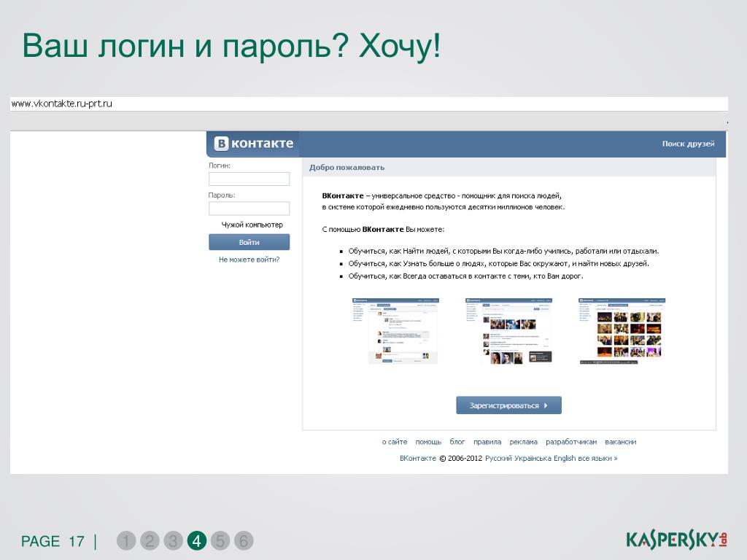
Task: Go to slide section 1 circle
Action: 126,540
